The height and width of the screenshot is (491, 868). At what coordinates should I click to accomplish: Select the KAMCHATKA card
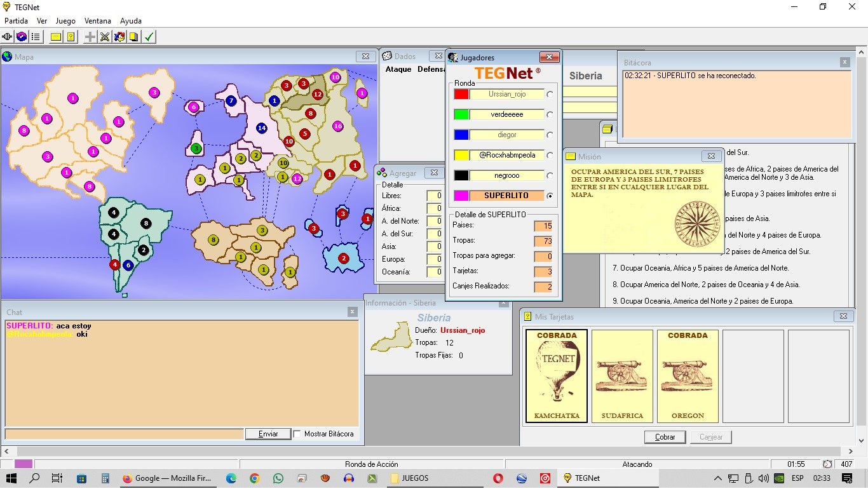(x=557, y=376)
